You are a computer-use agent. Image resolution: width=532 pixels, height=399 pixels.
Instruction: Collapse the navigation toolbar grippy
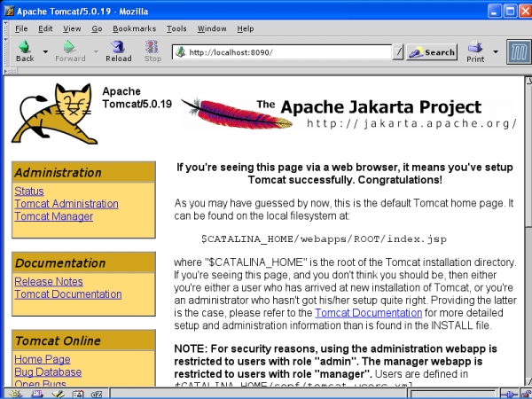(x=5, y=52)
